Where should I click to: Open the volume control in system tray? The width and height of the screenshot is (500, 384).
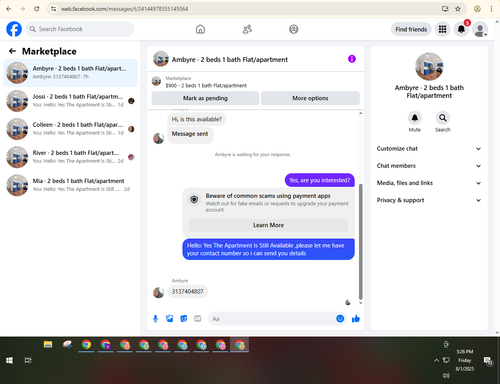point(446,376)
